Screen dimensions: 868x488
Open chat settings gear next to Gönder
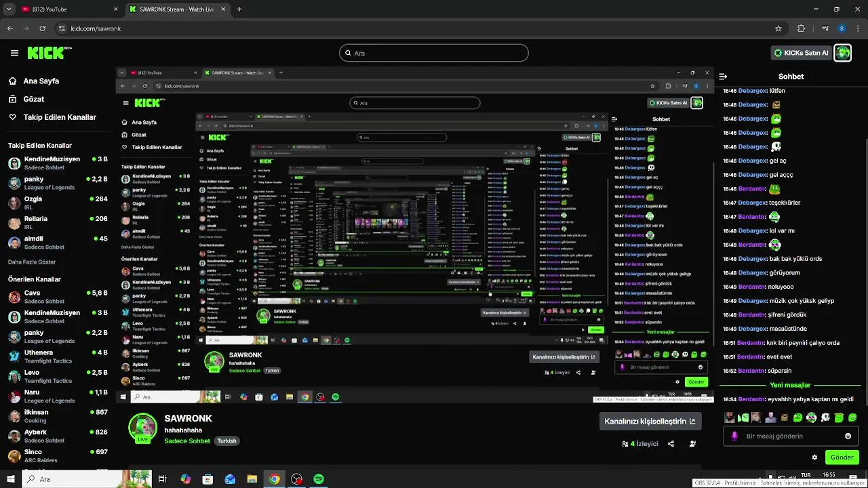(814, 457)
